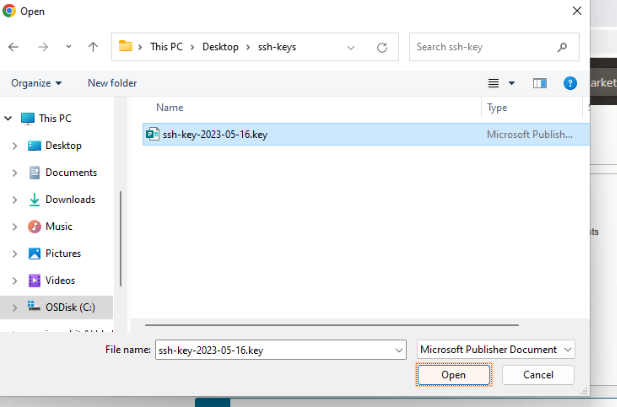
Task: Refresh the ssh-keys folder view
Action: [382, 48]
